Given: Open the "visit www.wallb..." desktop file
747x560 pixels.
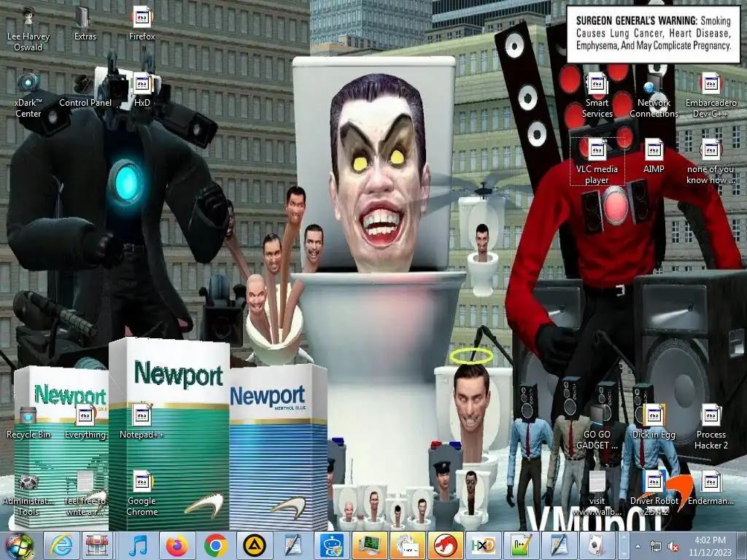Looking at the screenshot, I should click(x=597, y=494).
